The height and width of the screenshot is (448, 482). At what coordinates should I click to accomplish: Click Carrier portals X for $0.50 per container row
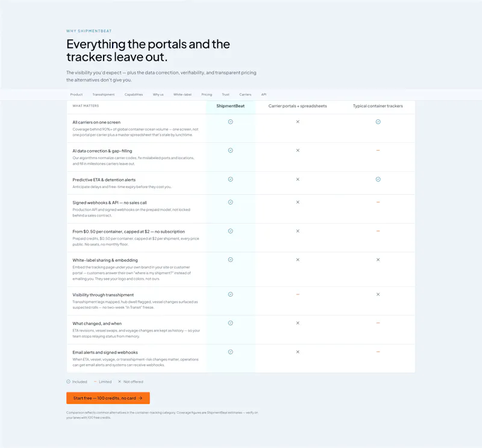coord(298,231)
